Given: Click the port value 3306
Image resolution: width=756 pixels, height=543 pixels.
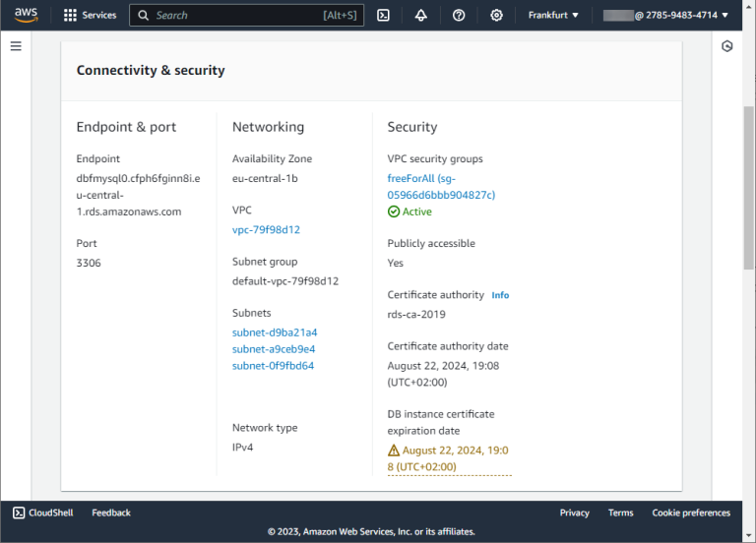Looking at the screenshot, I should click(x=89, y=263).
